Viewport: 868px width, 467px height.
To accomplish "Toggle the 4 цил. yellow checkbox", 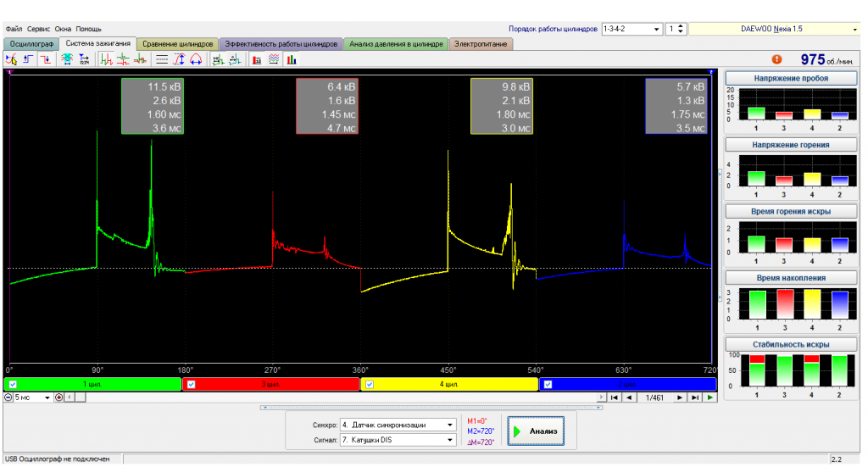I will [370, 384].
